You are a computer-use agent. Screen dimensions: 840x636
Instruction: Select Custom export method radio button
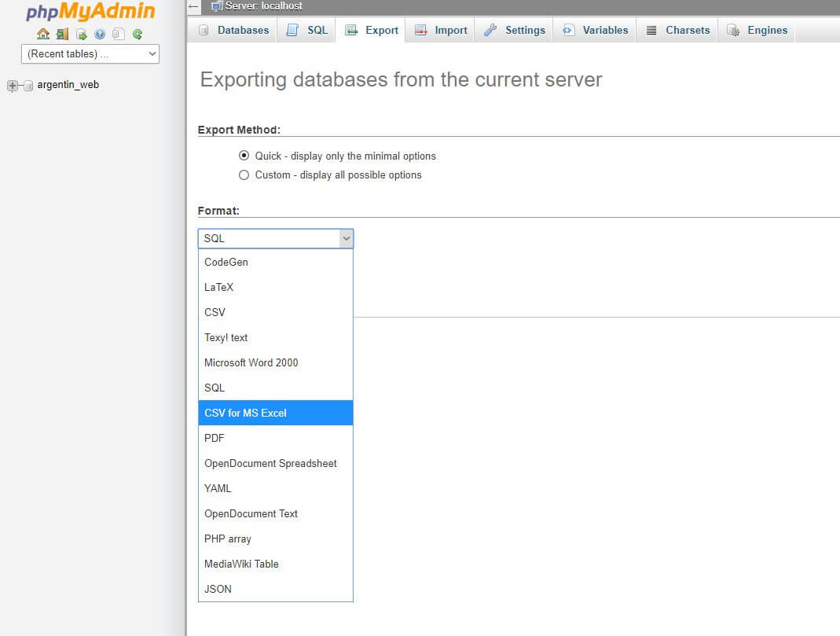(244, 175)
